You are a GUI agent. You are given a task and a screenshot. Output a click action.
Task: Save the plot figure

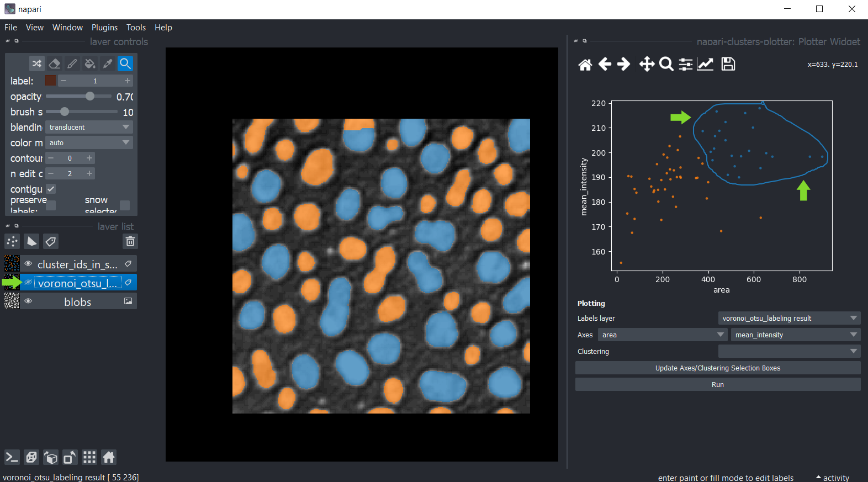click(728, 64)
